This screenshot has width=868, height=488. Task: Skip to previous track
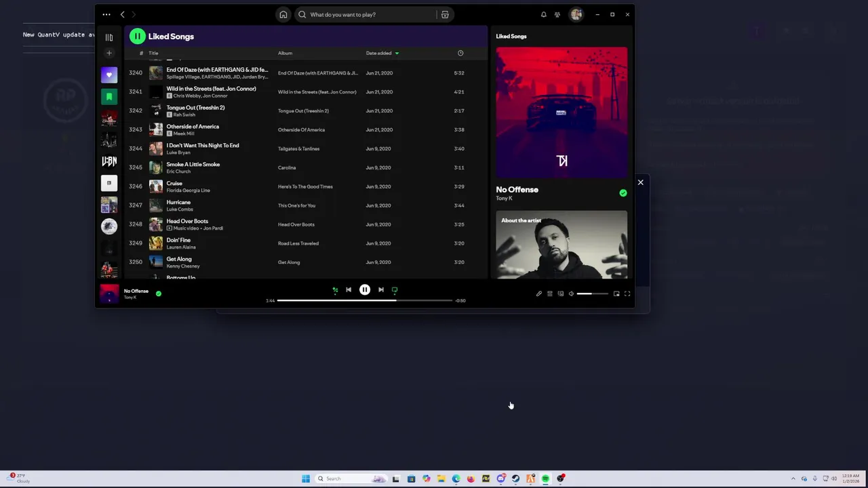349,290
